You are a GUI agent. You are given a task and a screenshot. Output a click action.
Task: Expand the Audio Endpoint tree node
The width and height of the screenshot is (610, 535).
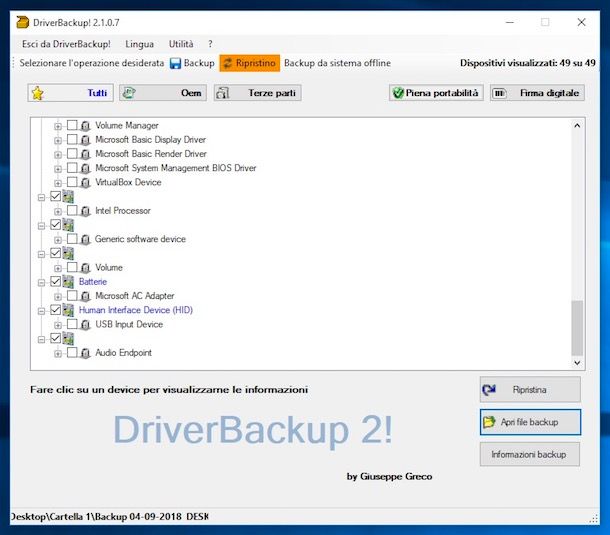coord(58,353)
